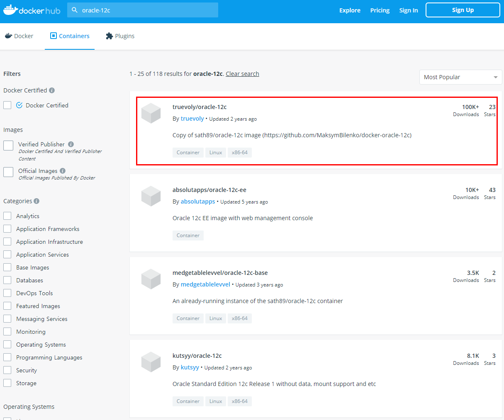Screen dimensions: 504x420
Task: Click the oracle-12c search input field
Action: pyautogui.click(x=143, y=10)
